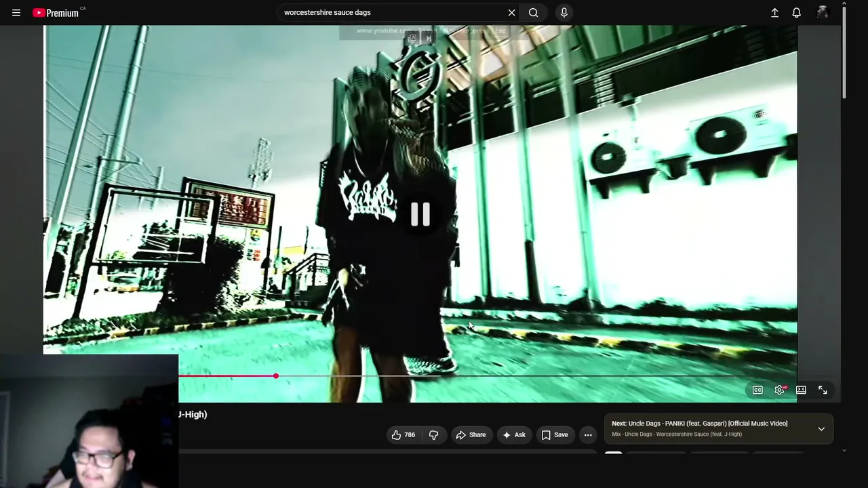The height and width of the screenshot is (488, 868).
Task: Toggle full screen on the video player
Action: pos(823,390)
